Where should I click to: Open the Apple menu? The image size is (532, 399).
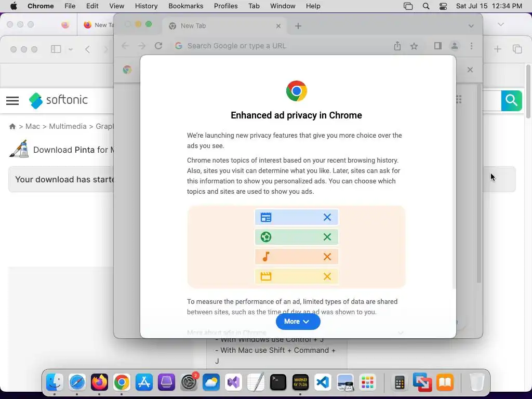pos(14,6)
